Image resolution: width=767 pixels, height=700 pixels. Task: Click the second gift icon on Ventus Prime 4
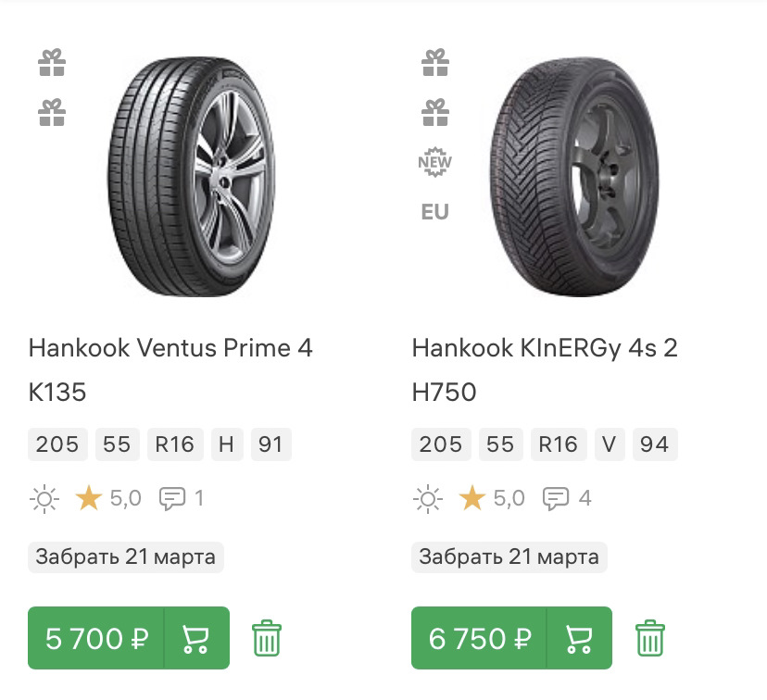[x=52, y=113]
